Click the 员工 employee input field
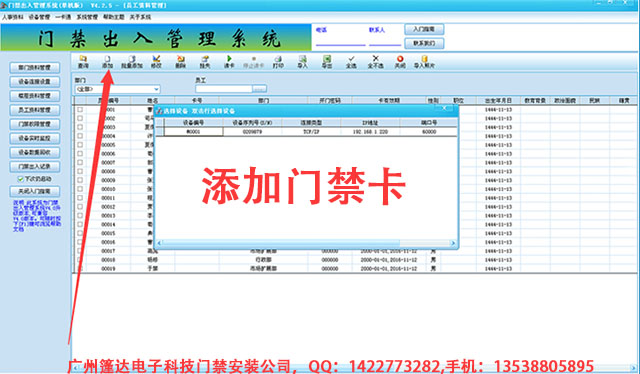This screenshot has width=640, height=374. click(x=224, y=89)
